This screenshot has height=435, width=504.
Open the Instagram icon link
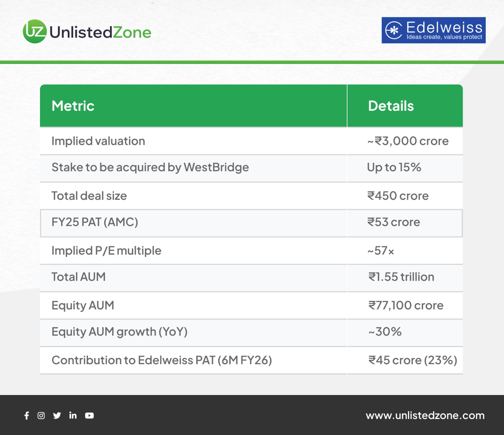41,415
